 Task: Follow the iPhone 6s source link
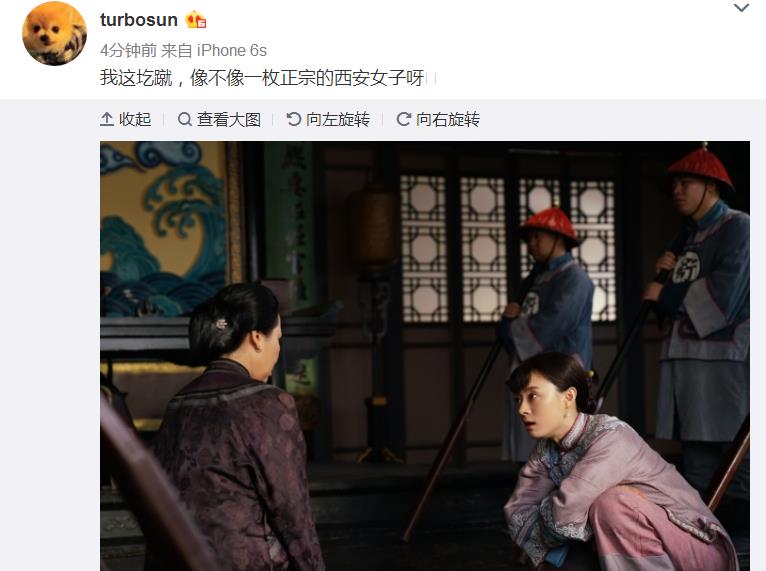(232, 50)
